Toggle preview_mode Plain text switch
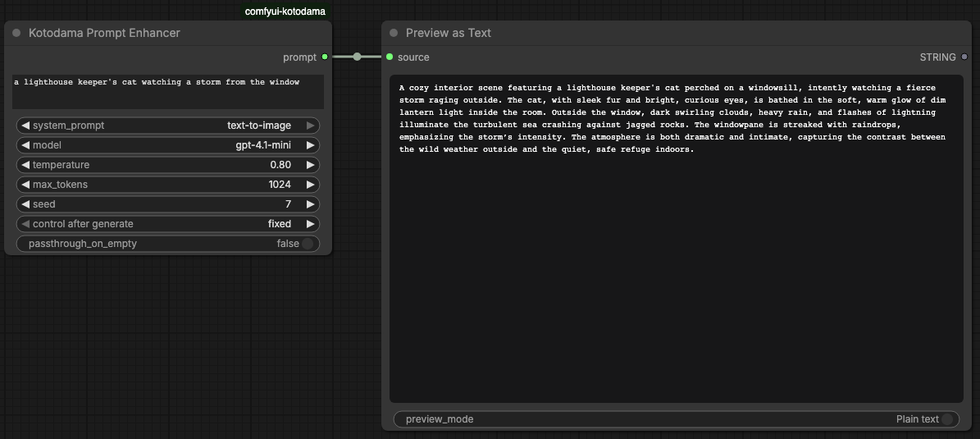The height and width of the screenshot is (439, 980). point(947,419)
